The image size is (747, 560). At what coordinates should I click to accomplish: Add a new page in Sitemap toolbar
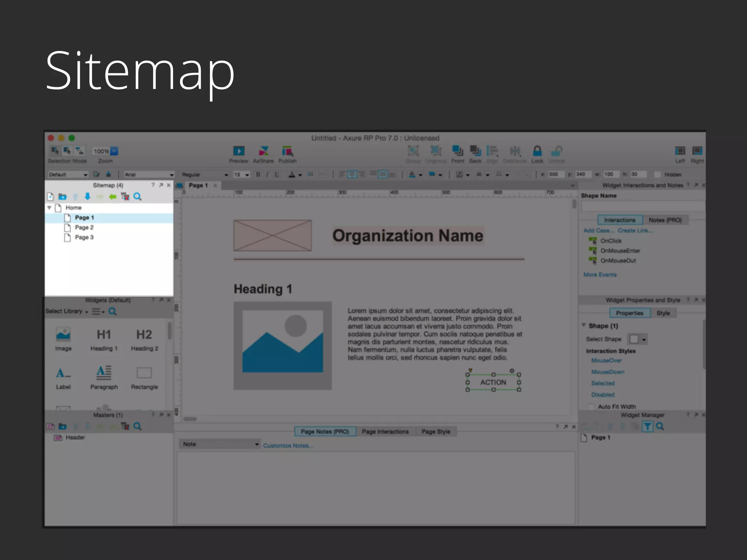(x=50, y=197)
